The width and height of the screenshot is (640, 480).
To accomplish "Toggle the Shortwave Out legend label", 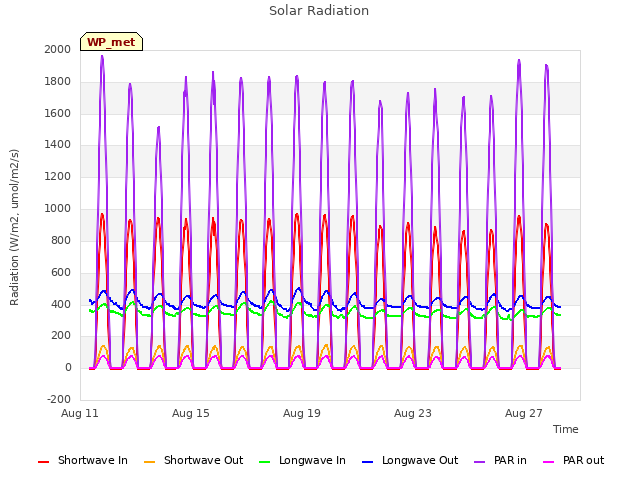I will 203,460.
